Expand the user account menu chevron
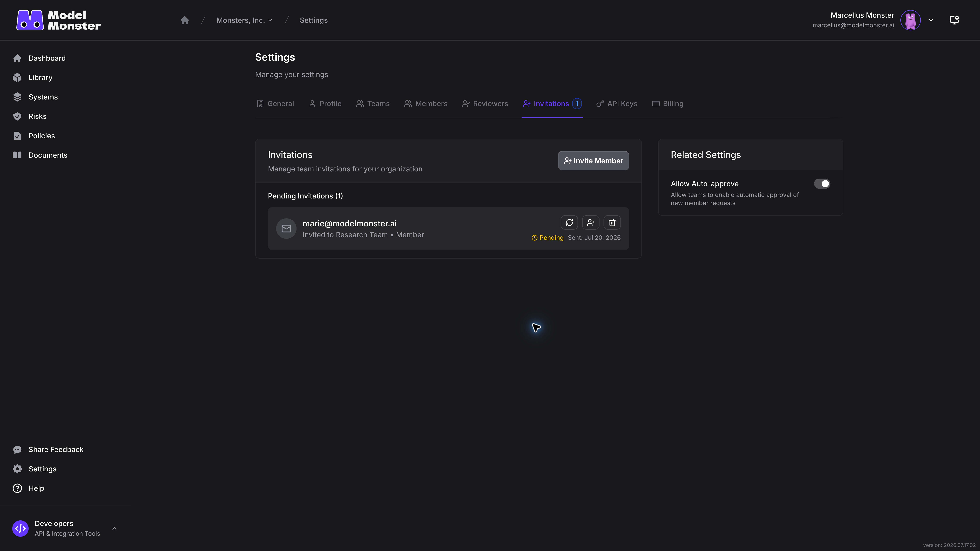 931,20
